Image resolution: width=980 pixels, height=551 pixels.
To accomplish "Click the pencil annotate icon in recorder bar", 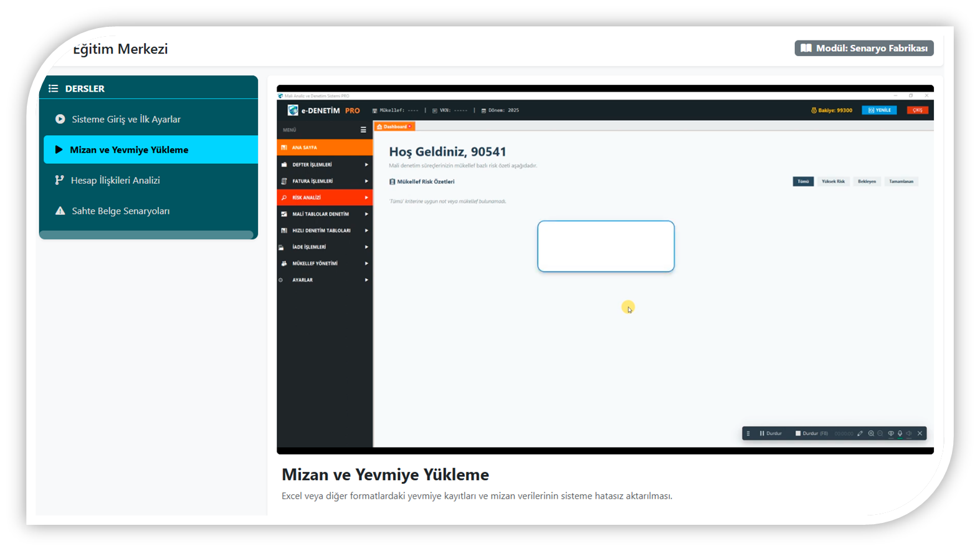I will coord(860,433).
